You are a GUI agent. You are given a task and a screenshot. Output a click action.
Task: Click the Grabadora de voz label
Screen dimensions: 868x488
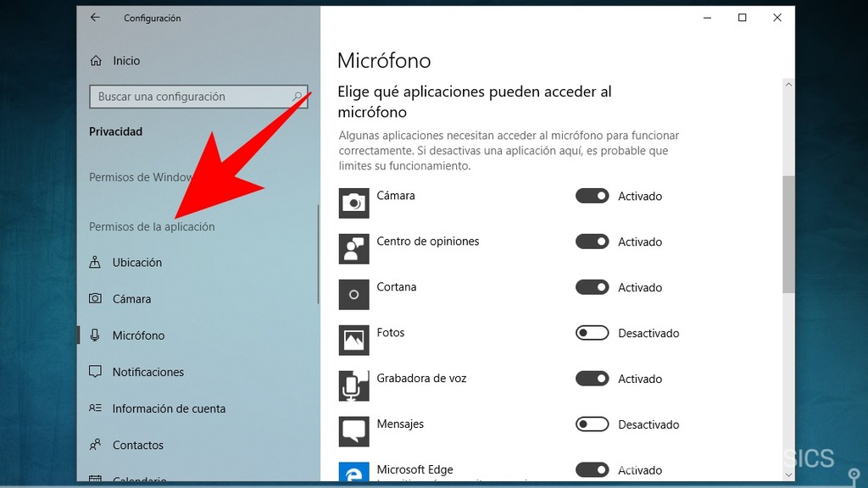coord(422,378)
